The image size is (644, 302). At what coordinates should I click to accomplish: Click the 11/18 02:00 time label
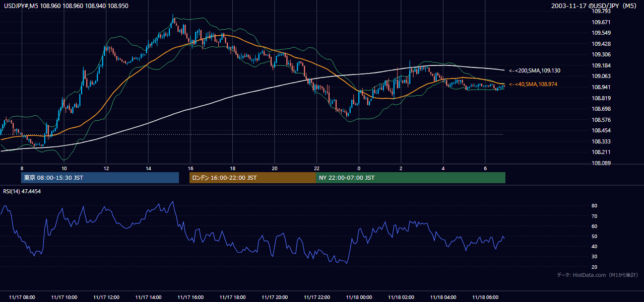click(401, 297)
